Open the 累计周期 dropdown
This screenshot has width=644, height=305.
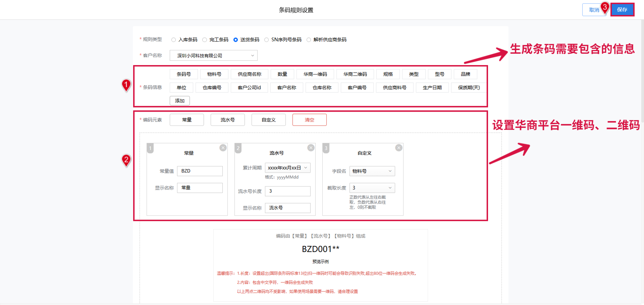(x=288, y=168)
